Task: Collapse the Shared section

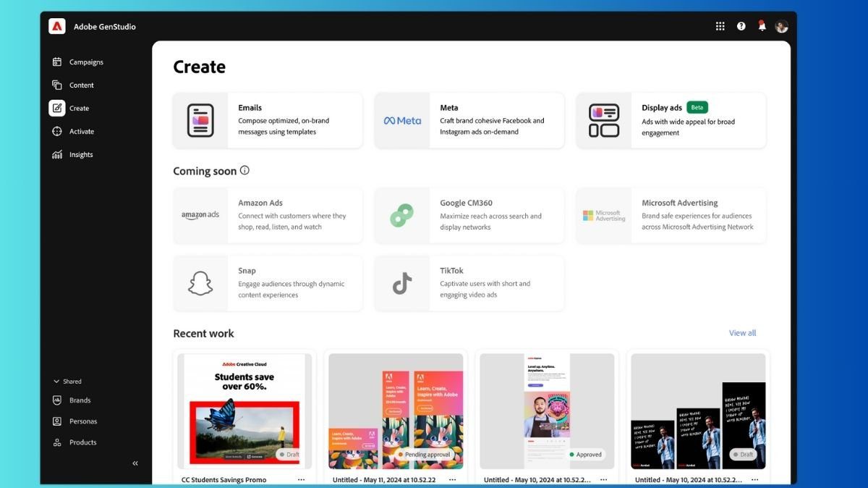Action: [x=57, y=382]
